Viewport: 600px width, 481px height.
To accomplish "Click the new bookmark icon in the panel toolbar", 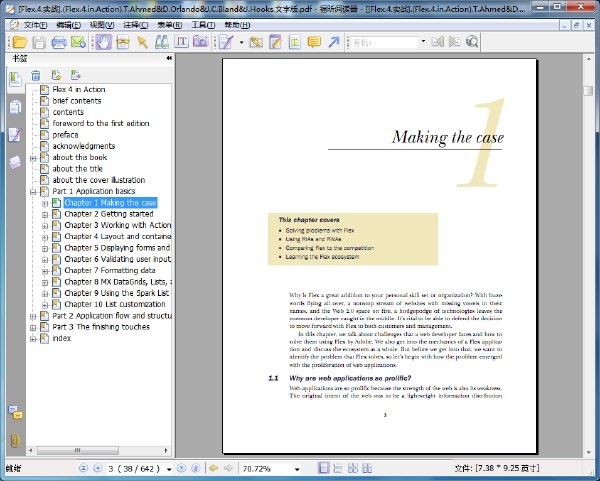I will coord(56,75).
